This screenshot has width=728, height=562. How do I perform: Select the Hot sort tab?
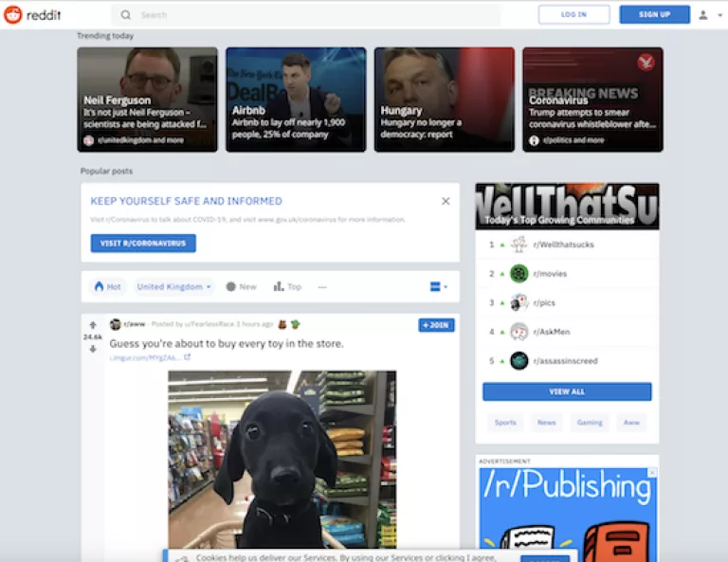(x=108, y=287)
